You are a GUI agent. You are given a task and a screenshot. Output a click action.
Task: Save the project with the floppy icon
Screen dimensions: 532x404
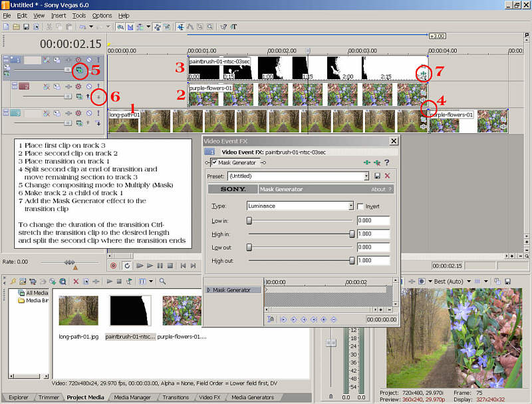[x=26, y=27]
